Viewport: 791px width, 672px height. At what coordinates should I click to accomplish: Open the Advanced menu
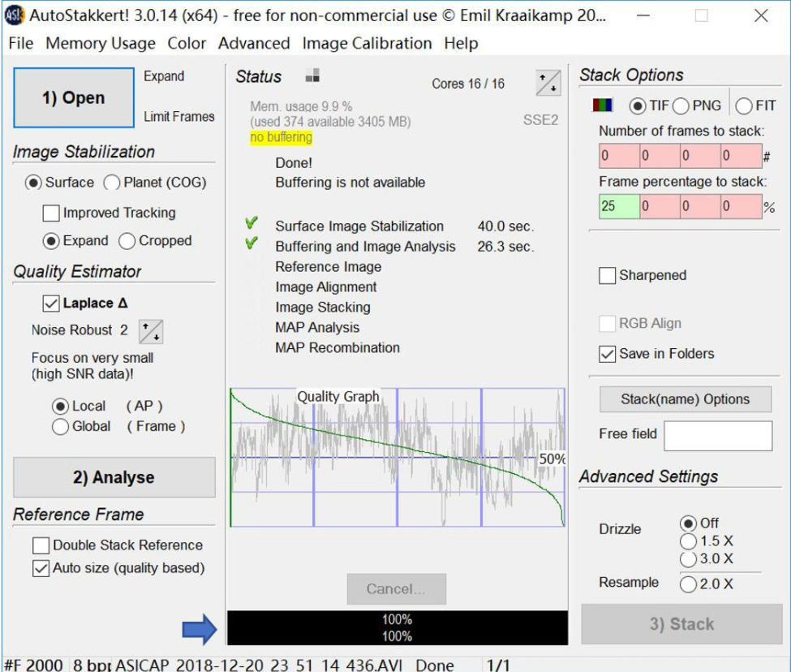coord(253,44)
